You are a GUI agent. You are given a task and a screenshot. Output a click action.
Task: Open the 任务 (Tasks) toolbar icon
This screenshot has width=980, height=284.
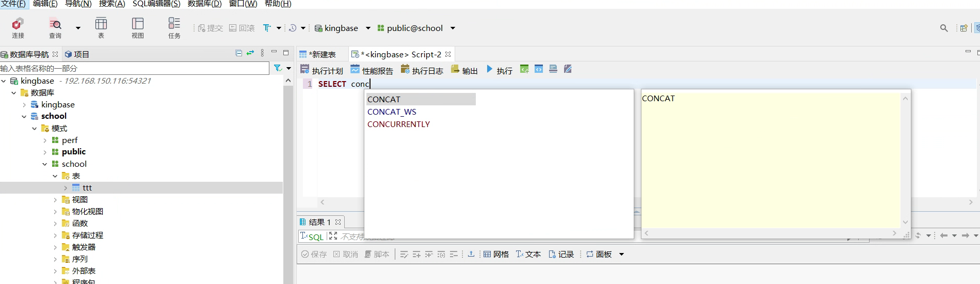174,27
